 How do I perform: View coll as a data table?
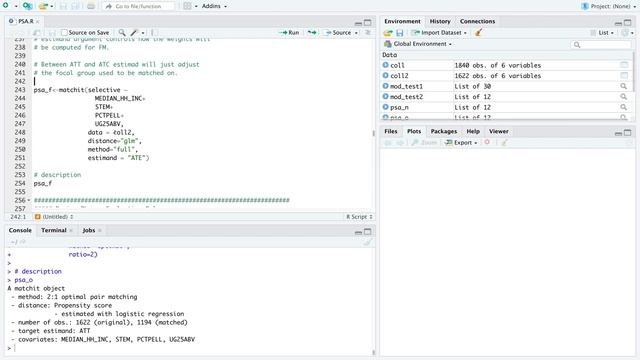click(x=624, y=65)
